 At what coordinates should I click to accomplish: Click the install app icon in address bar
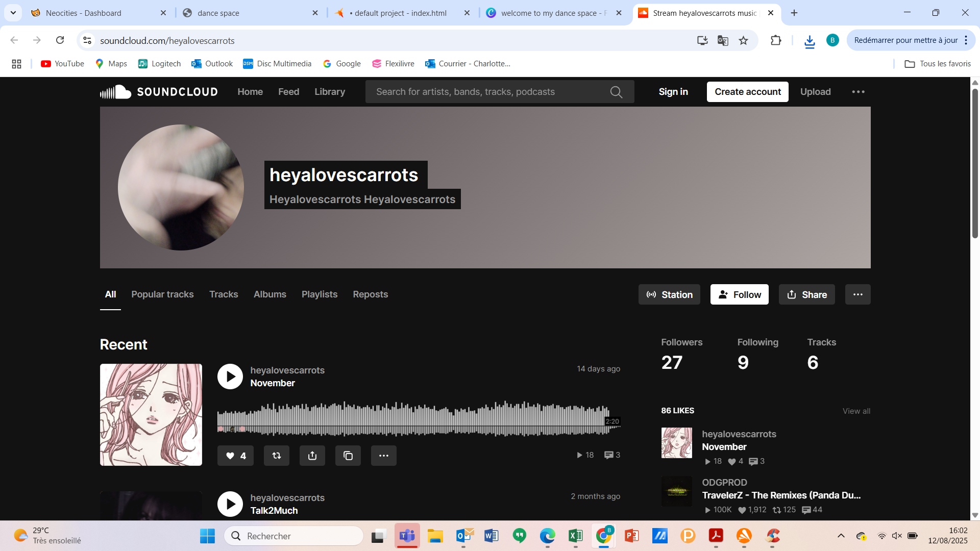[702, 40]
